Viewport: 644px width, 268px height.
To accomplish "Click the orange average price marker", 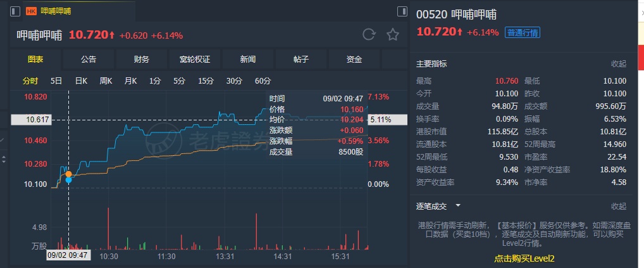I will [x=68, y=174].
